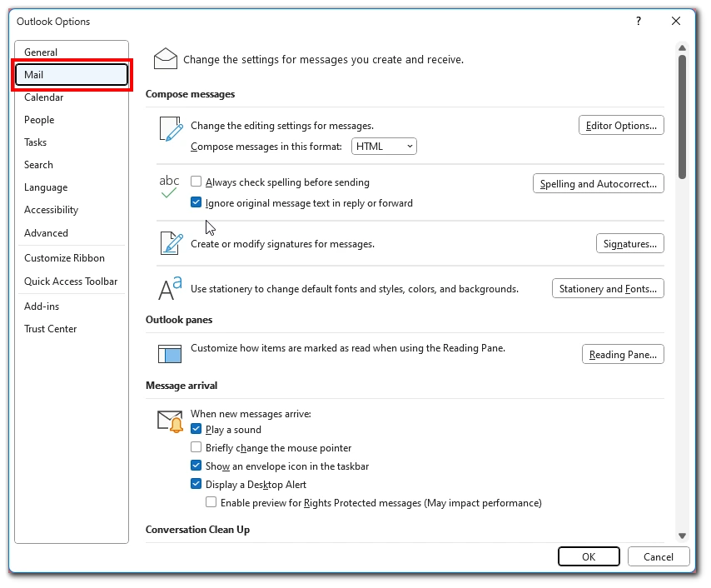Confirm with the OK button

point(589,556)
